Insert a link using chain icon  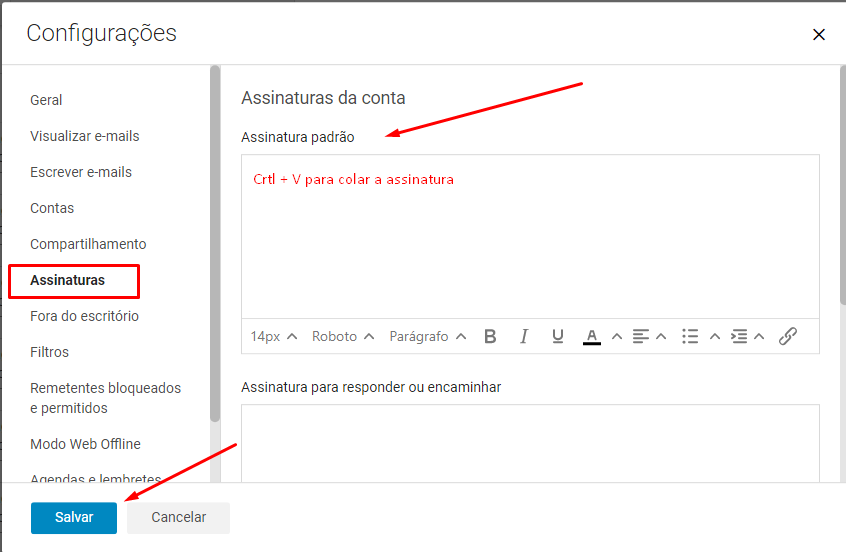(788, 337)
